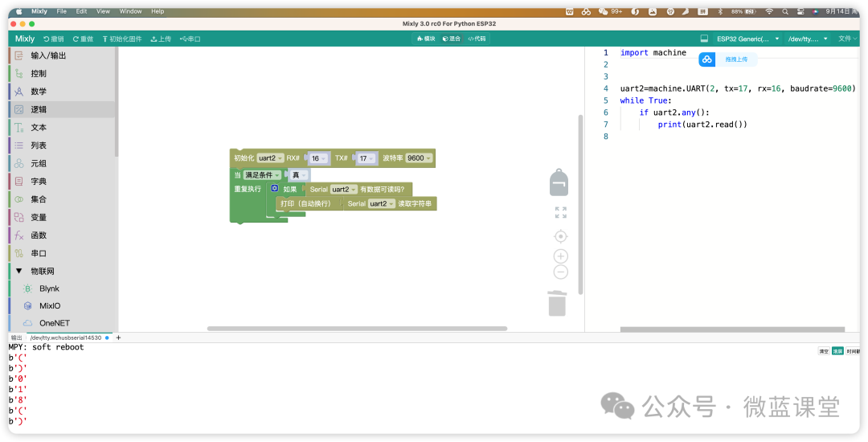Click the gear icon on 如果 block
The width and height of the screenshot is (868, 442).
(x=274, y=189)
